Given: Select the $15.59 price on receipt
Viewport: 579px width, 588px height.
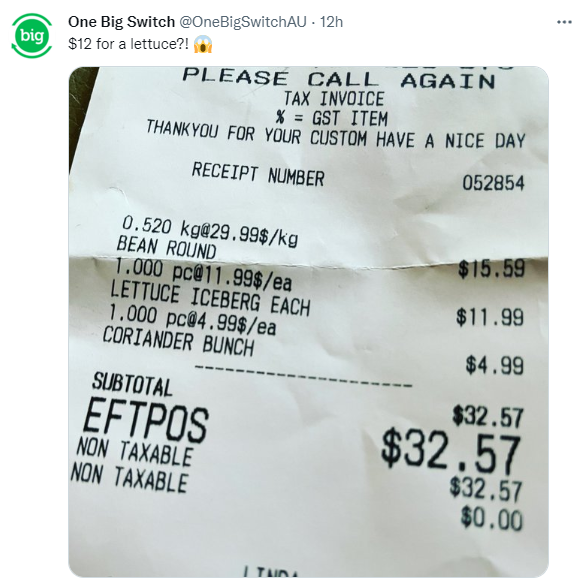Looking at the screenshot, I should tap(491, 268).
